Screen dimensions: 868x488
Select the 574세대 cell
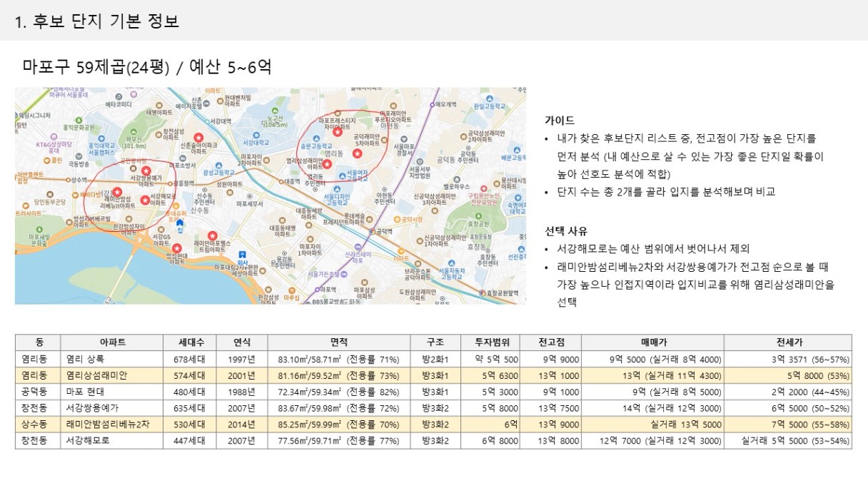pos(190,375)
